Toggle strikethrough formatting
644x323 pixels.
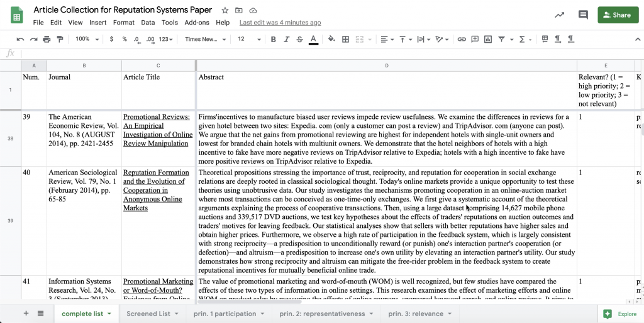click(x=299, y=39)
